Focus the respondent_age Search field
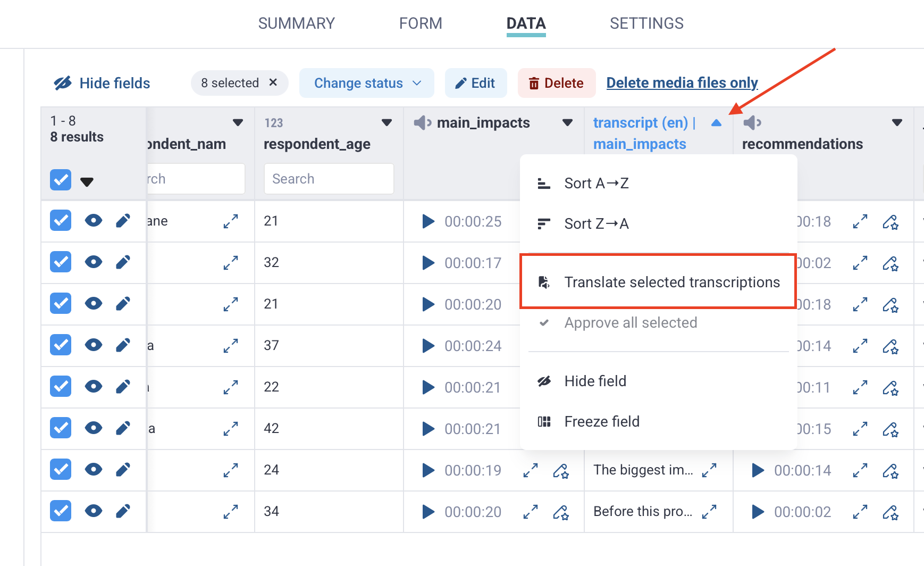 click(x=329, y=179)
